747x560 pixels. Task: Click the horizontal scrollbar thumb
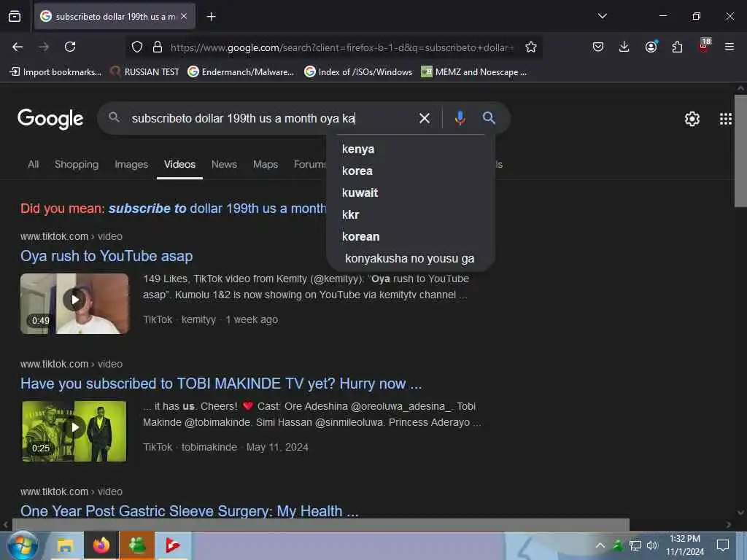pos(320,524)
